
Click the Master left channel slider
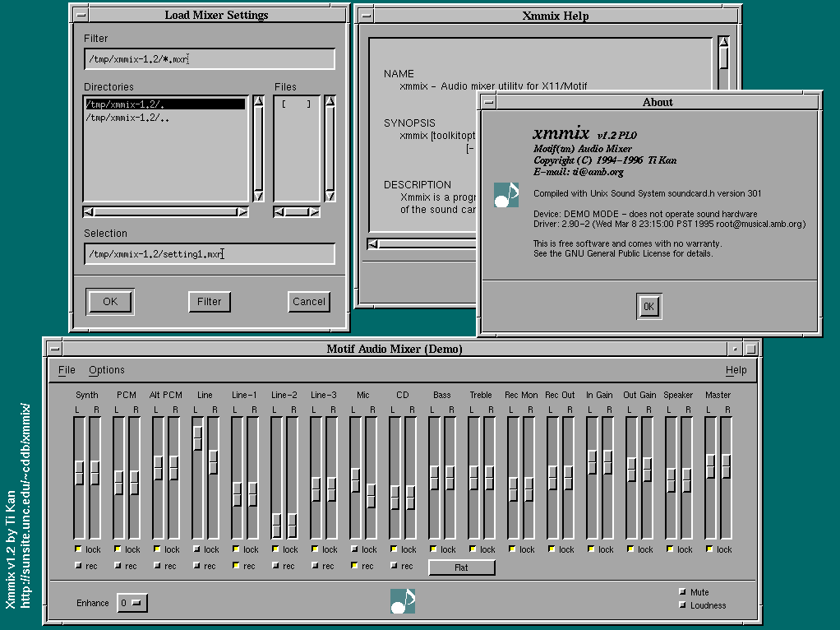point(710,466)
